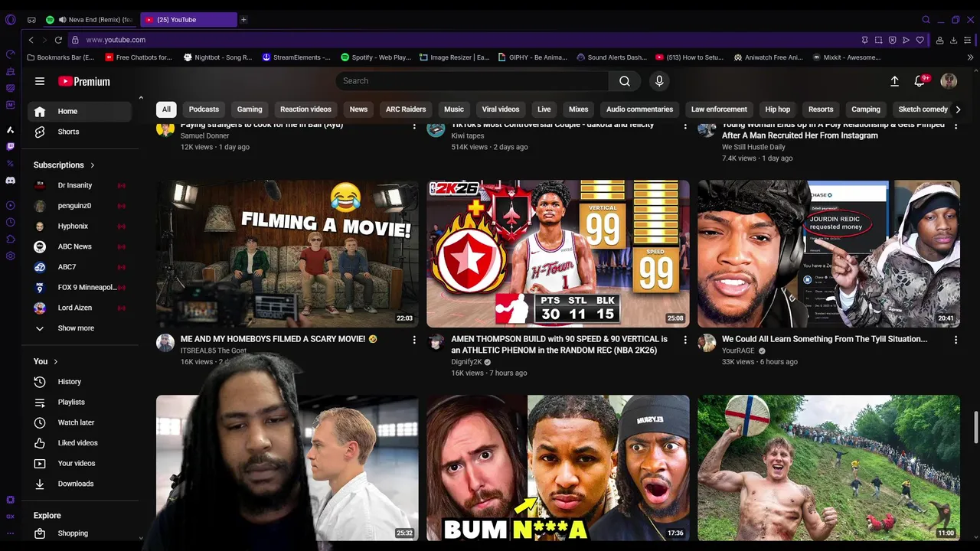The width and height of the screenshot is (980, 551).
Task: Expand the Subscriptions section chevron
Action: [93, 165]
